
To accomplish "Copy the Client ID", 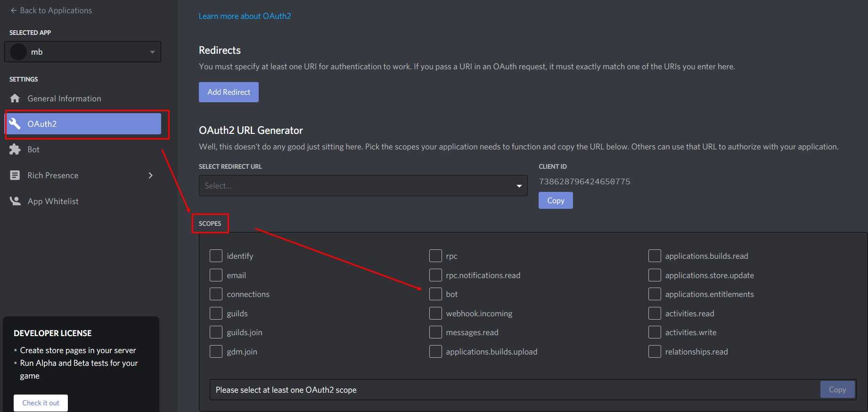I will [x=556, y=200].
